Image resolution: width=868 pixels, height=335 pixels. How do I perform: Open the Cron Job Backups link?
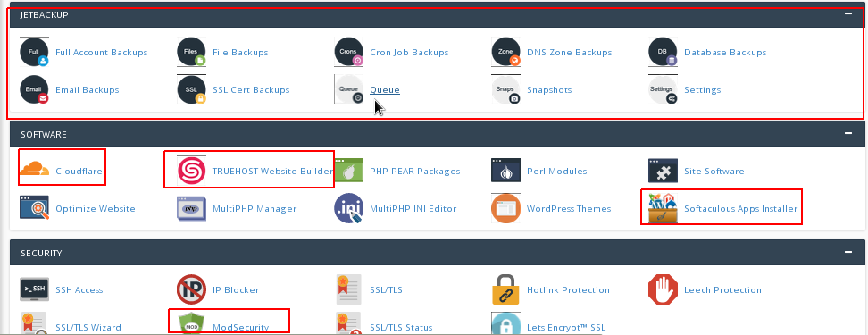pyautogui.click(x=409, y=52)
